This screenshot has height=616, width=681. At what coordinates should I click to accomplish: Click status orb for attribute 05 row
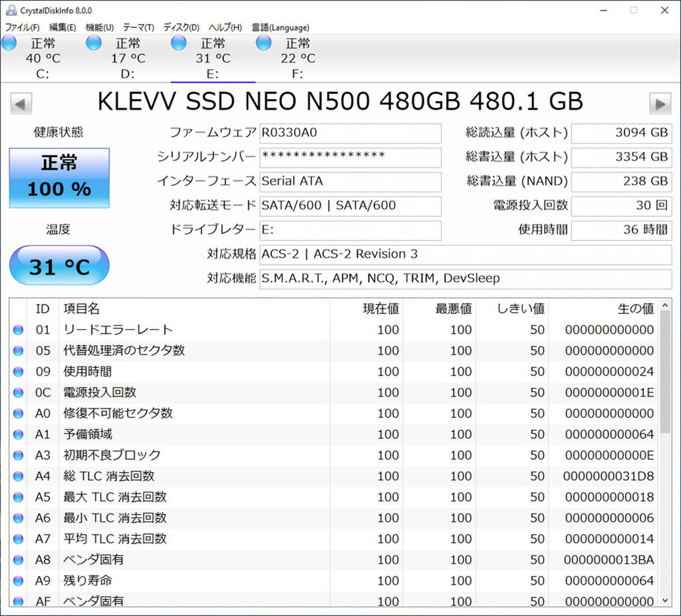(x=18, y=351)
